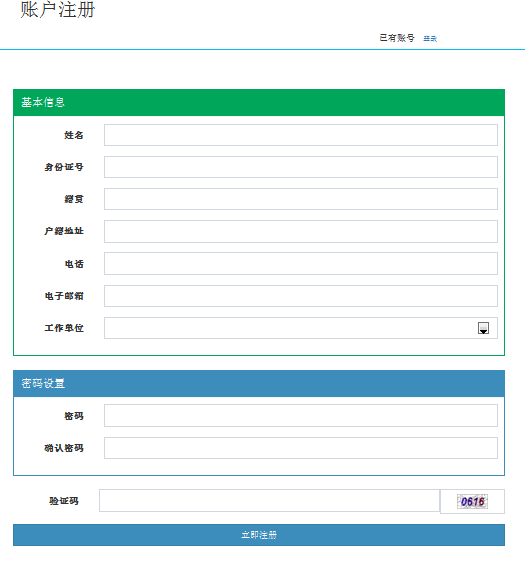Image resolution: width=525 pixels, height=570 pixels.
Task: Click the 基本信息 green section header
Action: (x=259, y=103)
